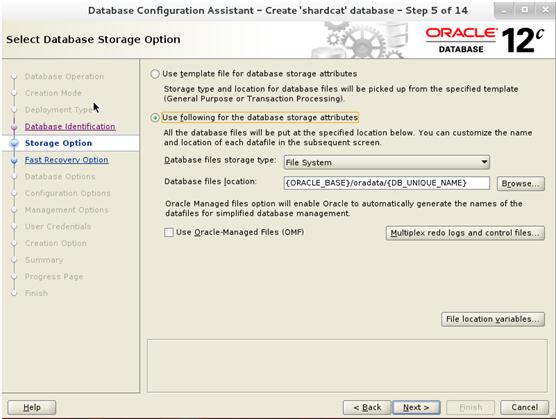Open File location variables dialog
The image size is (556, 419).
click(x=493, y=319)
